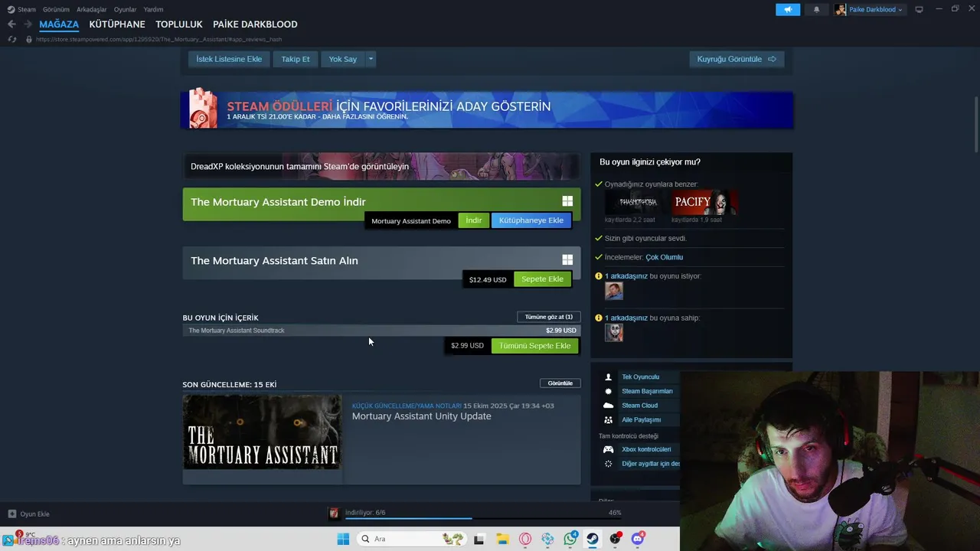This screenshot has height=551, width=980.
Task: Open the Görünüm menu
Action: [x=56, y=9]
